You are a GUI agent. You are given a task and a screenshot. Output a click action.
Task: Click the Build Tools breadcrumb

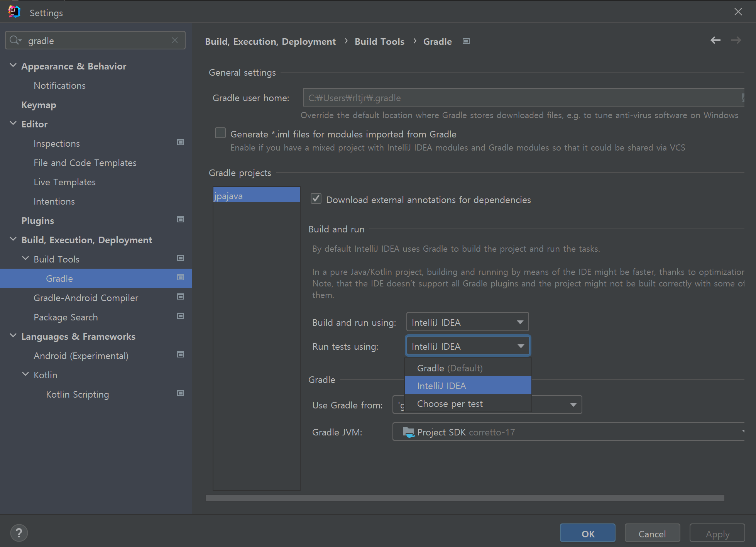point(379,41)
